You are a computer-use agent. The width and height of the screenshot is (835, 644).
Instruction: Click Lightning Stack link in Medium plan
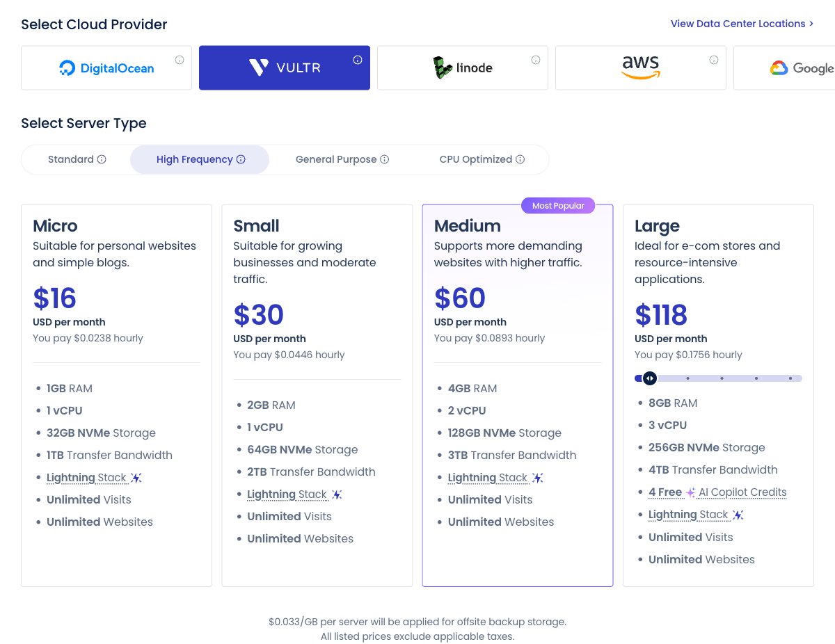(x=488, y=478)
